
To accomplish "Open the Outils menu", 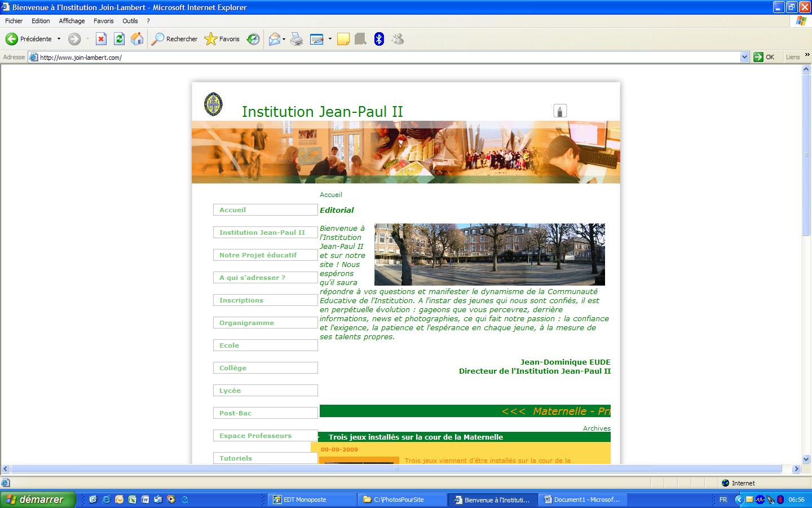I will (130, 21).
